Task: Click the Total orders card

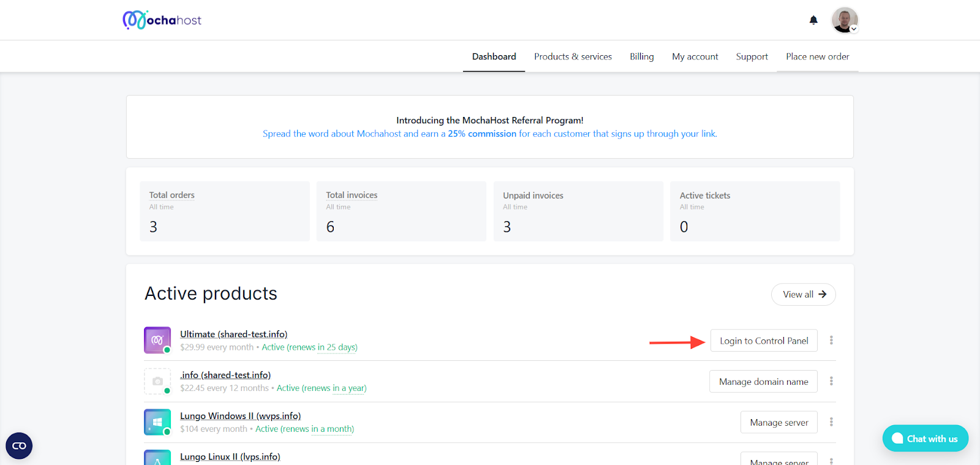Action: (x=224, y=211)
